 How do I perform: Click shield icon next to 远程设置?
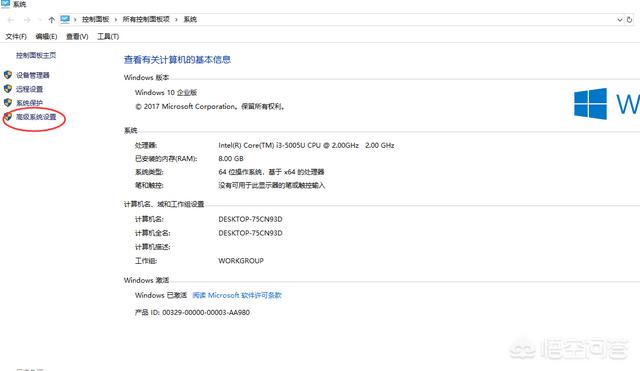8,89
